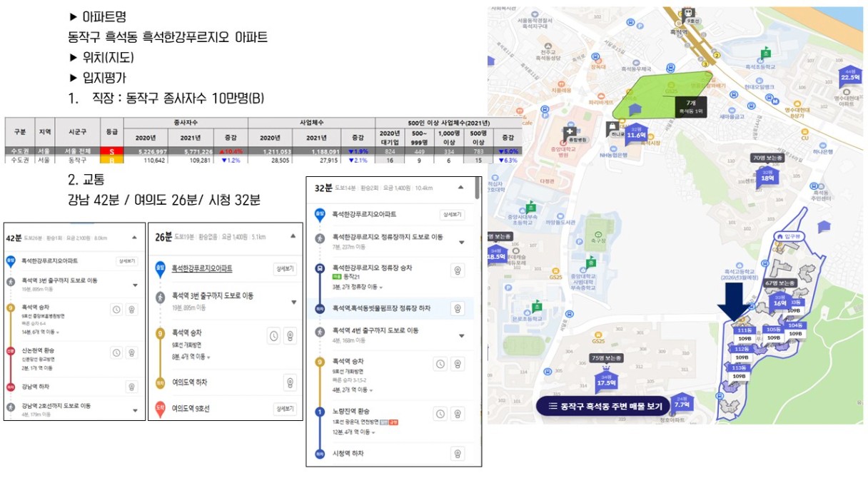Click the map pin icon for 흑석역 승차 in 32분 route
Viewport: 868px width, 488px height.
458,364
